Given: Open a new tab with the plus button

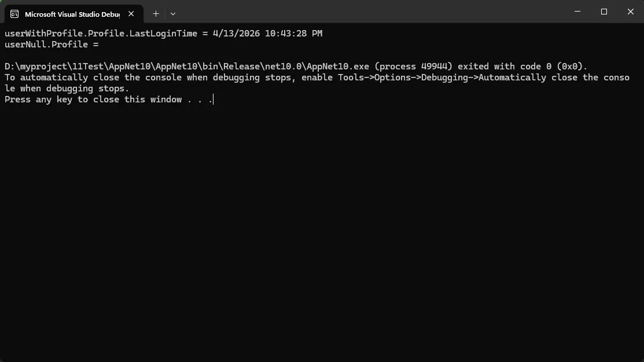Looking at the screenshot, I should point(156,14).
